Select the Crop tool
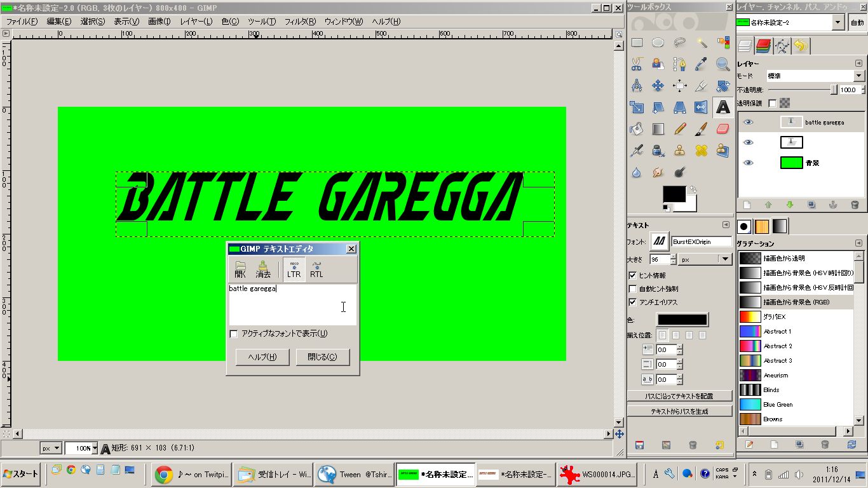868x488 pixels. [x=702, y=86]
